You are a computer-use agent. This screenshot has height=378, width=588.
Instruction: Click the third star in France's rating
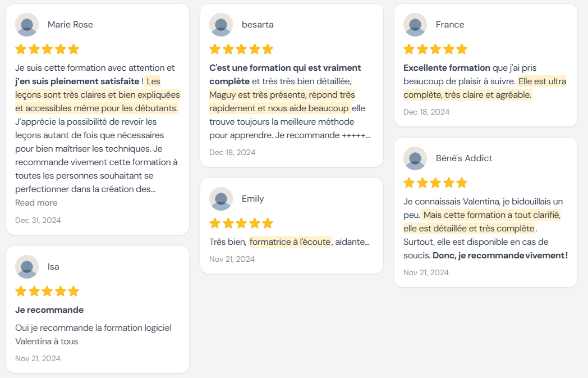pos(435,49)
